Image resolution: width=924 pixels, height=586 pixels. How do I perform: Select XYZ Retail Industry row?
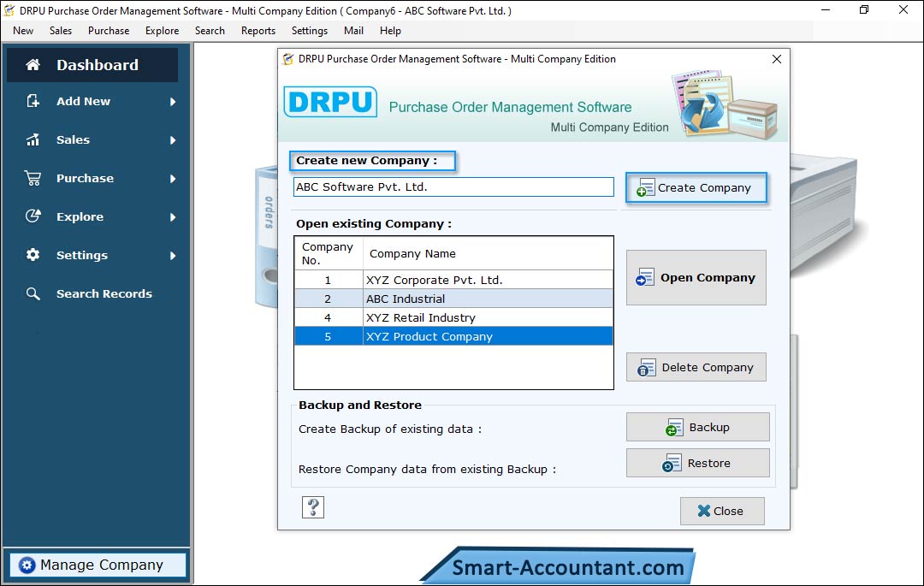[453, 317]
